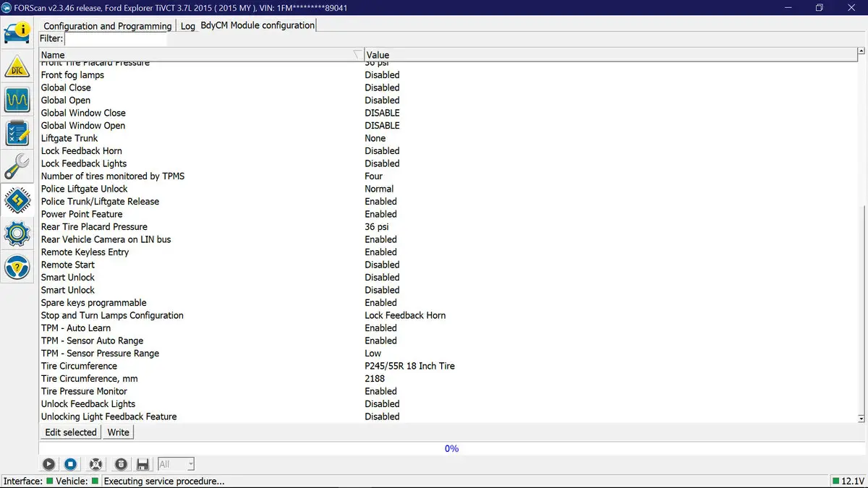Image resolution: width=868 pixels, height=488 pixels.
Task: Select the Unlocking Light Feedback Feature row
Action: click(447, 416)
